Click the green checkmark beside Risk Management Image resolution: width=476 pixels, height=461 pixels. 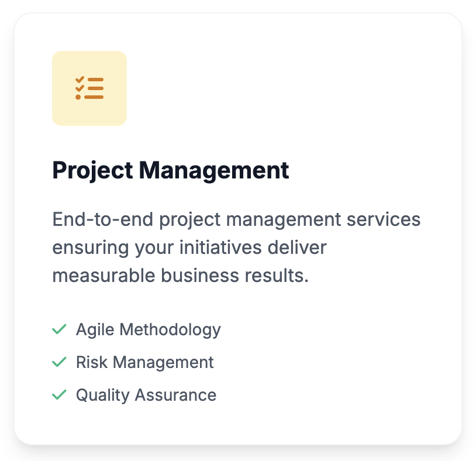coord(59,362)
